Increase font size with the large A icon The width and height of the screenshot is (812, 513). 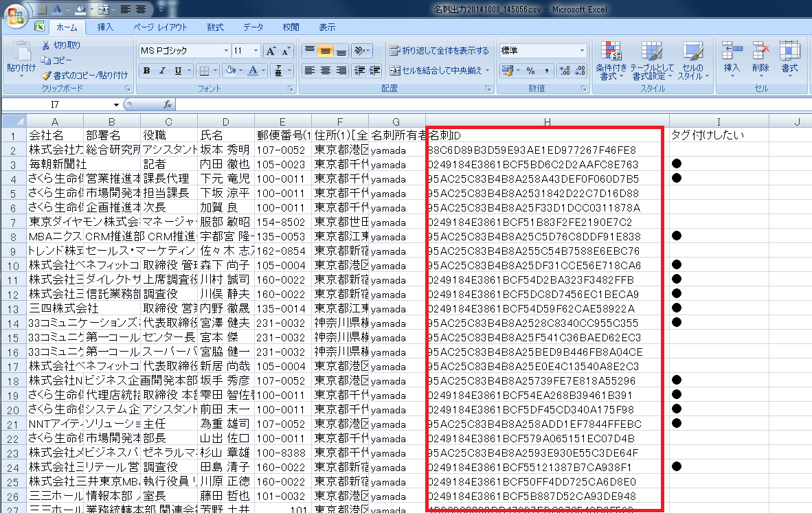pos(270,51)
